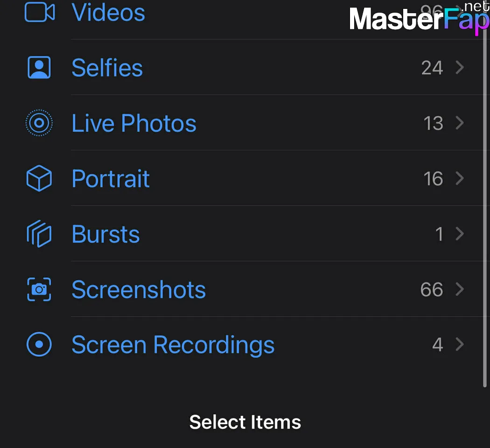The image size is (490, 448).
Task: Open the Selfies chevron arrow
Action: 460,68
